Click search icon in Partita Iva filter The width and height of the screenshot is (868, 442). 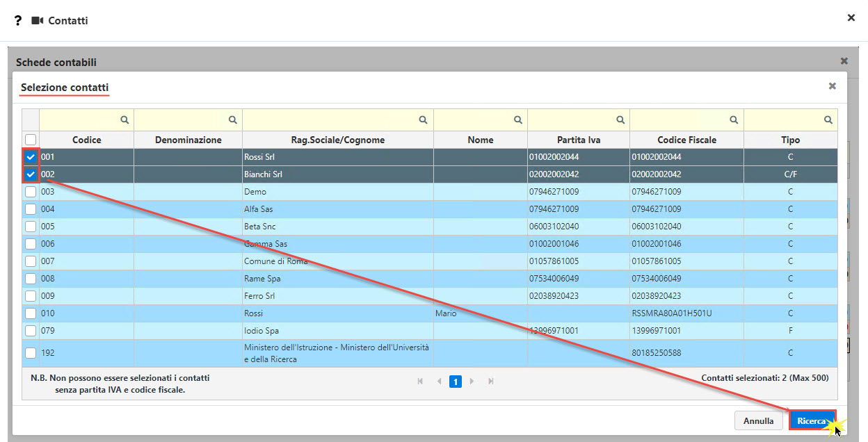(620, 120)
